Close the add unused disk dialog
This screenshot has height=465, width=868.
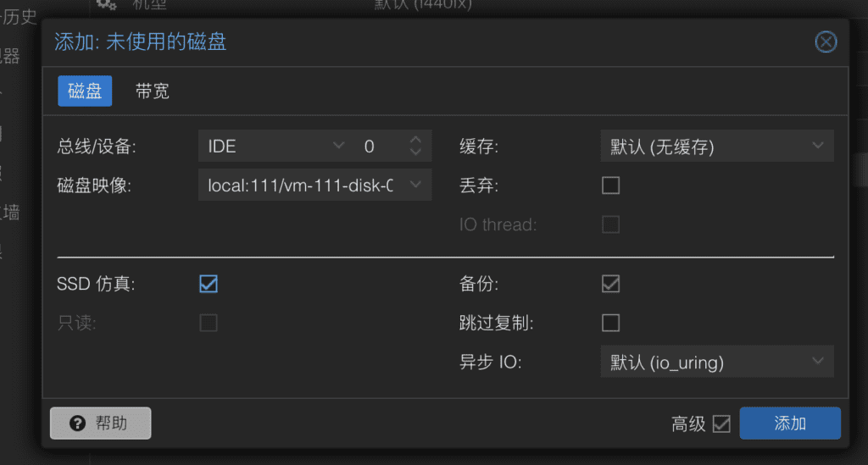(x=826, y=42)
